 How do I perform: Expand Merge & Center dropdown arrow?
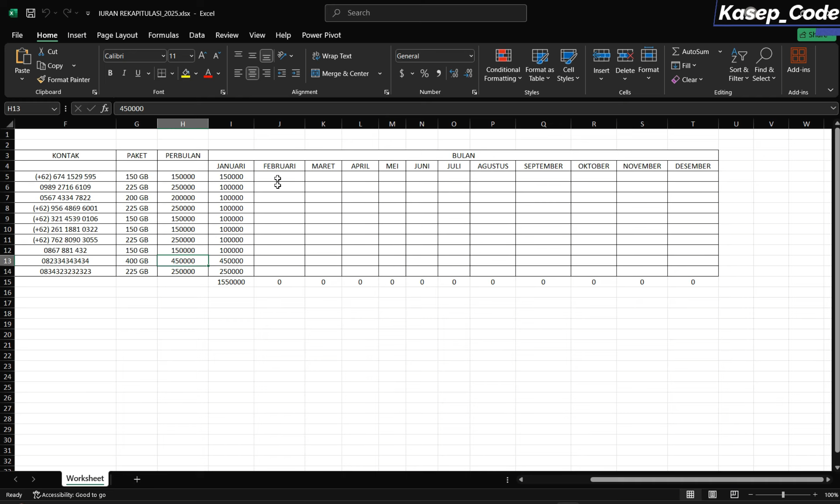coord(380,73)
